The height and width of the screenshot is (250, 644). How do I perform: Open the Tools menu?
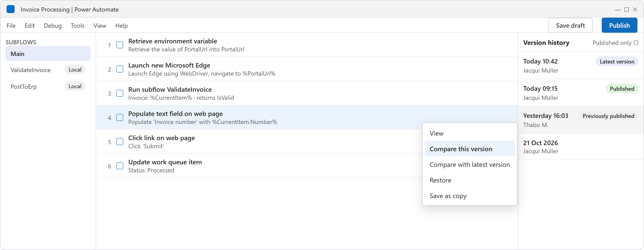pyautogui.click(x=77, y=25)
